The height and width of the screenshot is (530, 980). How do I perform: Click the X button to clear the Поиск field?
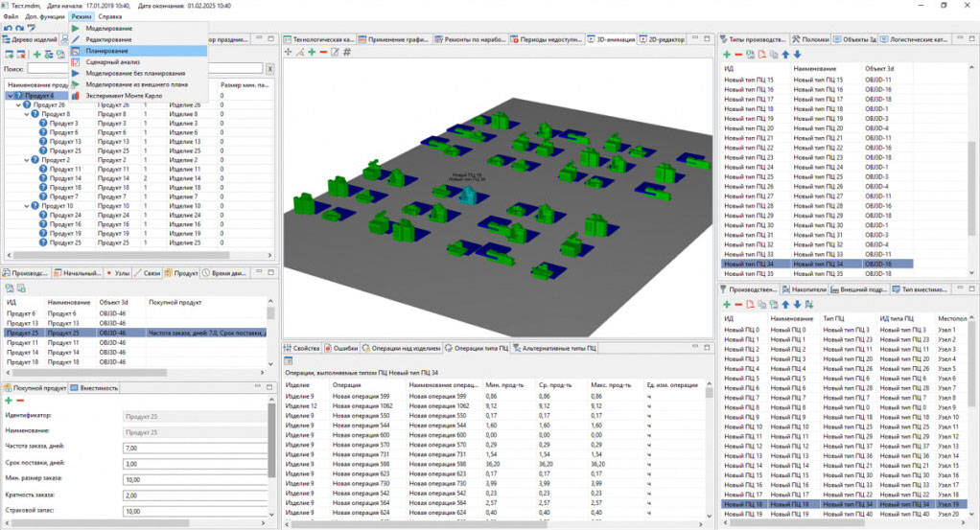point(269,69)
